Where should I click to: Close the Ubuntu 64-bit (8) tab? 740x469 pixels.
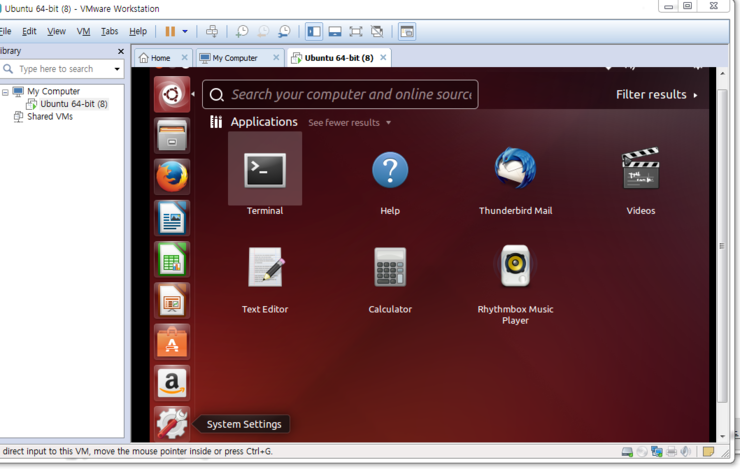coord(383,58)
